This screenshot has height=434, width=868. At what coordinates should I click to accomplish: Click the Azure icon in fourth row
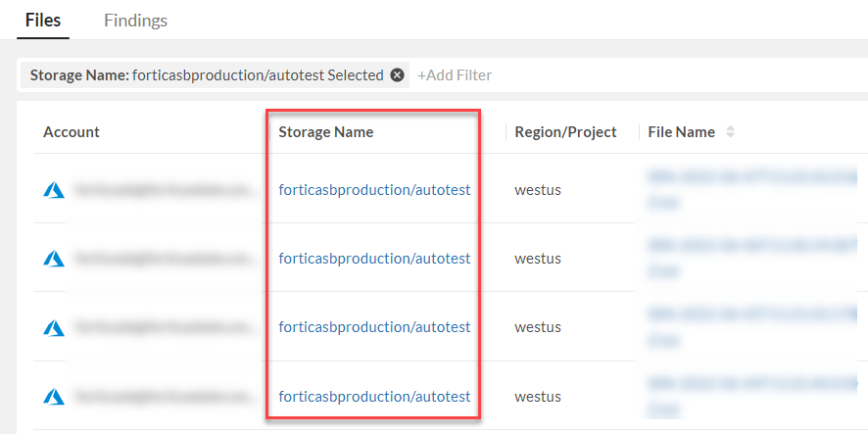53,397
